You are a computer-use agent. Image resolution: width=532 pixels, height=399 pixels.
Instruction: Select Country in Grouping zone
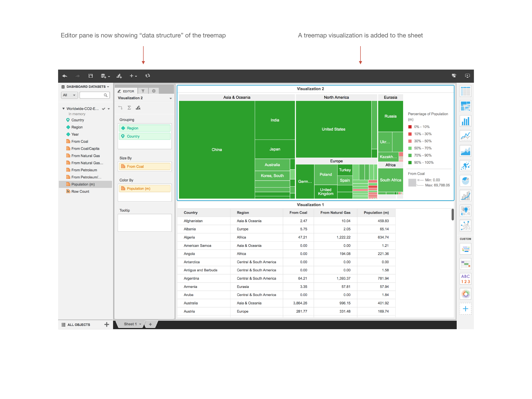(x=145, y=136)
